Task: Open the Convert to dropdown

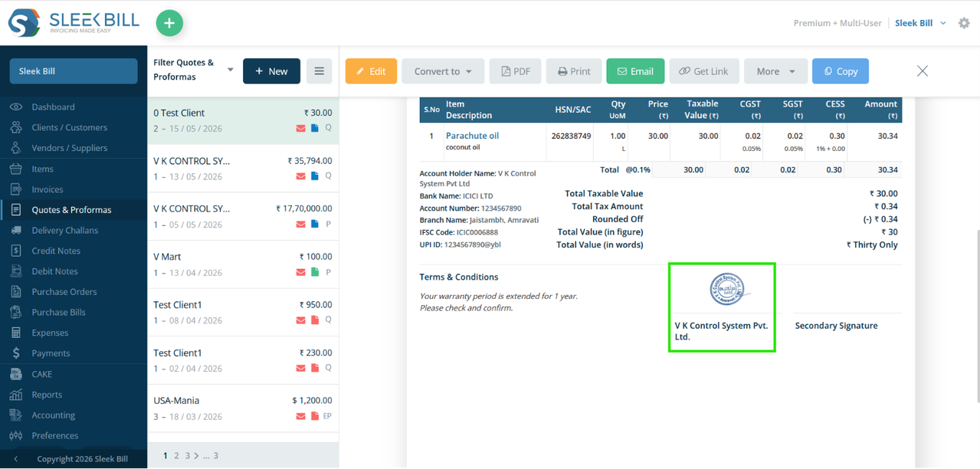Action: coord(443,71)
